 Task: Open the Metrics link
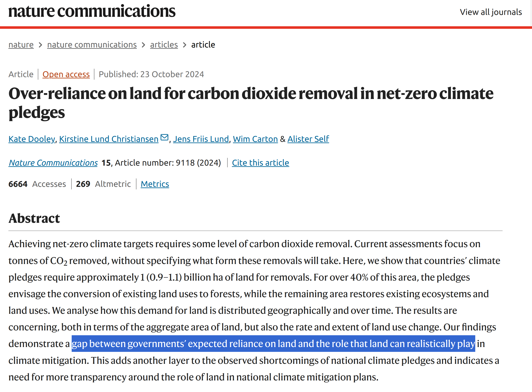tap(155, 184)
